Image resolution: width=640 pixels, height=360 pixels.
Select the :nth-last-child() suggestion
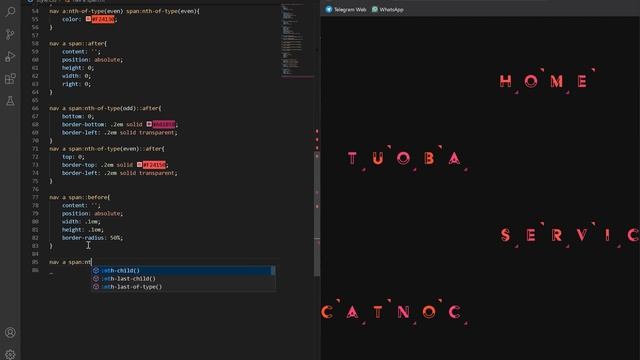(x=183, y=278)
